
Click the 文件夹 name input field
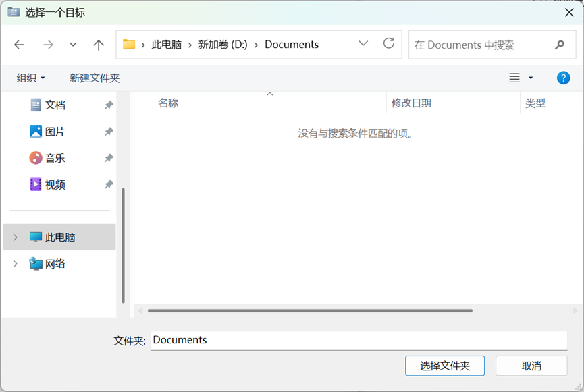[358, 340]
